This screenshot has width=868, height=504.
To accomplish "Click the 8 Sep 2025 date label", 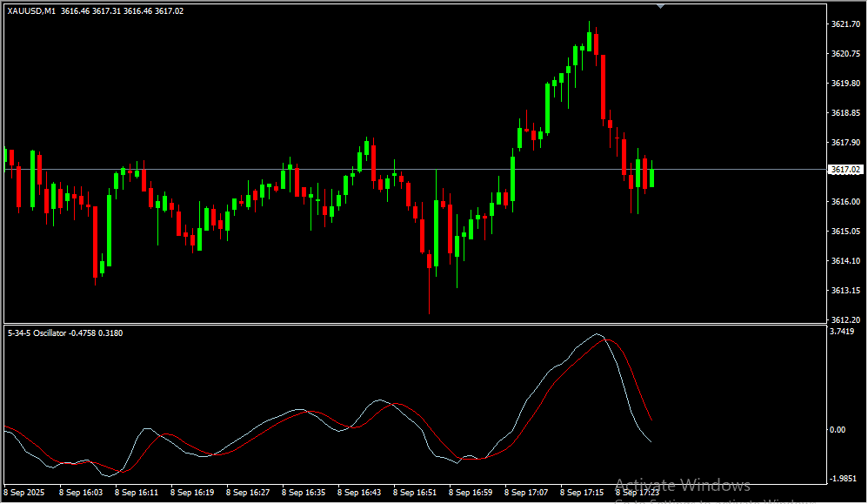I will tap(25, 492).
